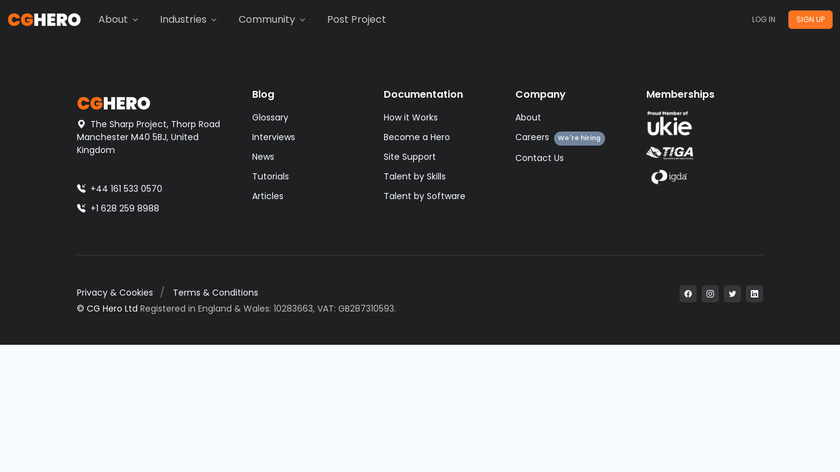Expand the Industries dropdown menu
840x472 pixels.
pos(188,19)
